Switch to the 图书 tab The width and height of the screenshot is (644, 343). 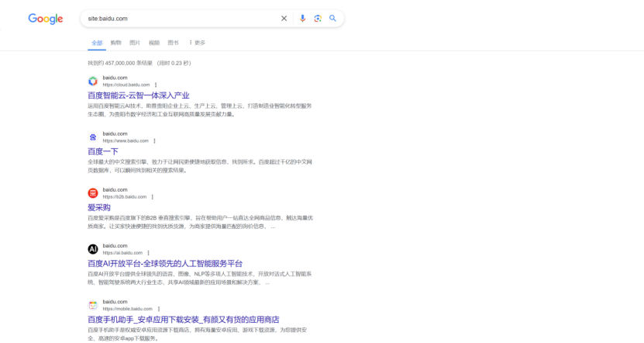[x=173, y=43]
